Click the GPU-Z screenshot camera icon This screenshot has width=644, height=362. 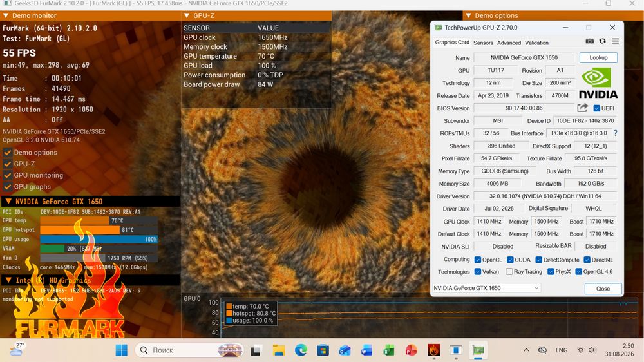(x=589, y=41)
